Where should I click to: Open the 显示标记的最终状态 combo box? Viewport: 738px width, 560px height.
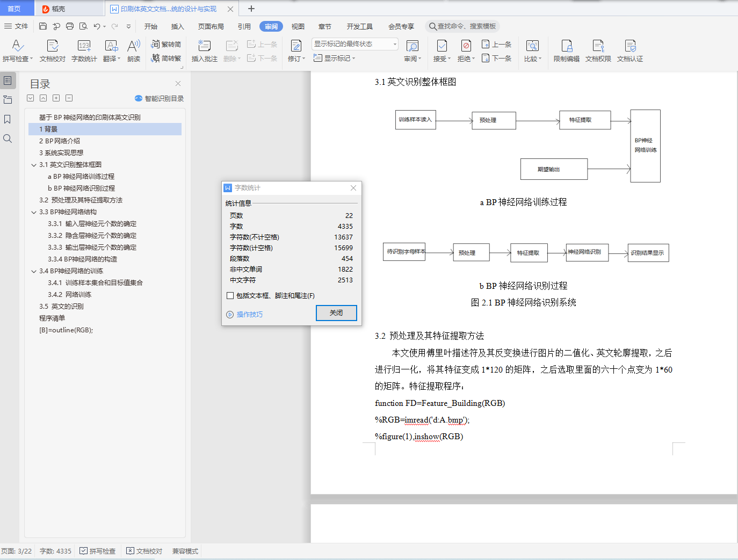(355, 44)
